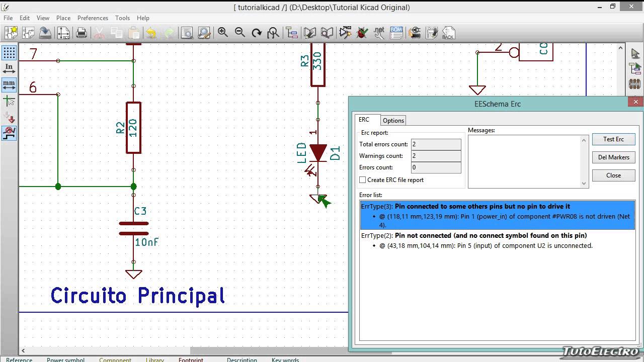
Task: Click the resistor R3 330 symbol
Action: click(x=317, y=64)
